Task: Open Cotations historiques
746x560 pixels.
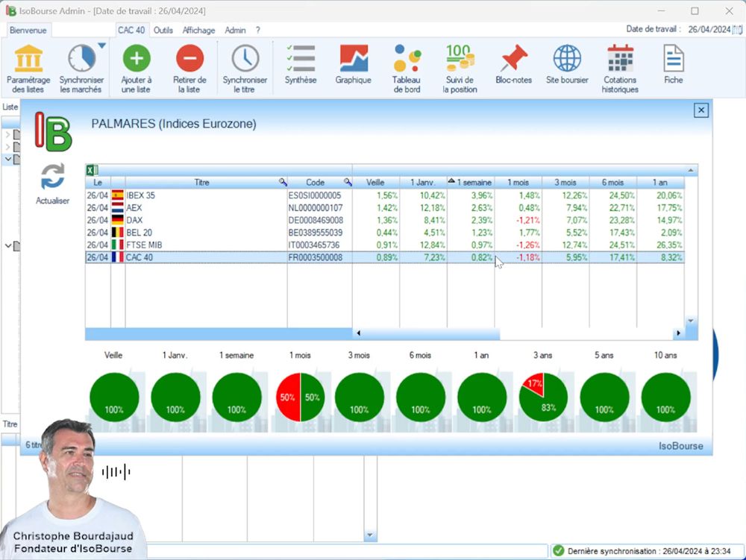Action: (x=620, y=69)
